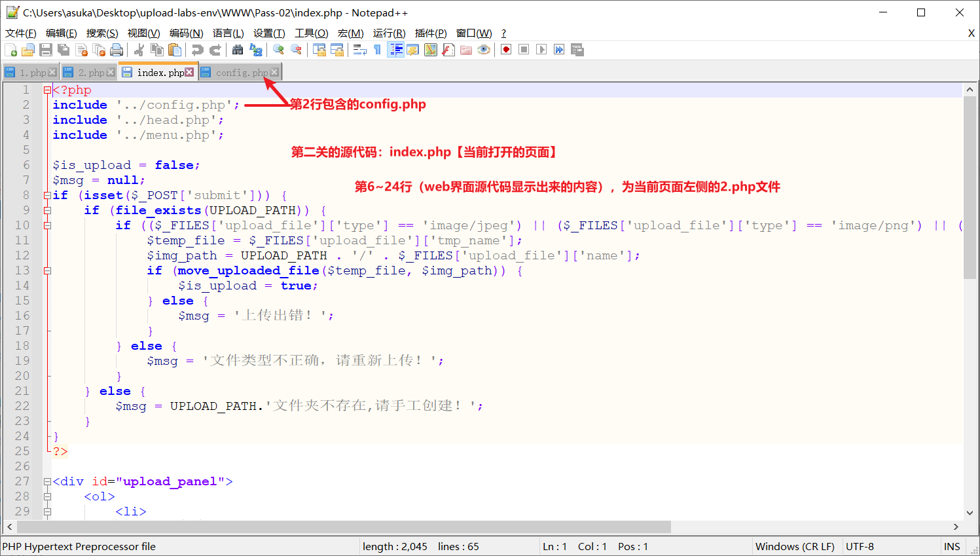Save the recorded macro with the last toolbar icon
Viewport: 980px width, 556px height.
click(x=577, y=50)
